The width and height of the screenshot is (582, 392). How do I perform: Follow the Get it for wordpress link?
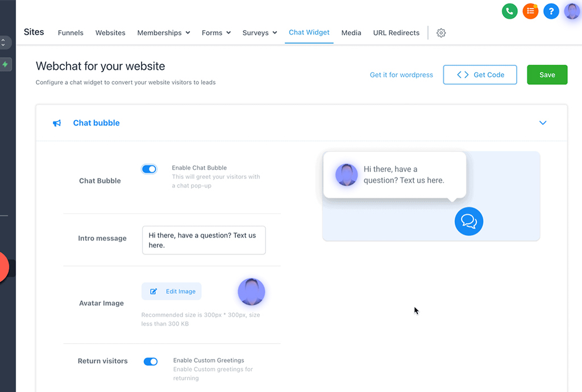click(401, 75)
